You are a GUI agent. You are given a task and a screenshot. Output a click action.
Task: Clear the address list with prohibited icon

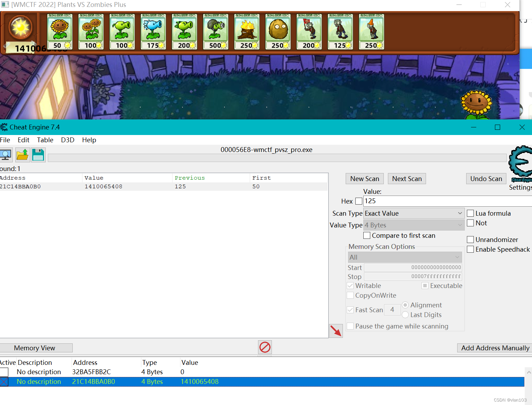coord(265,347)
